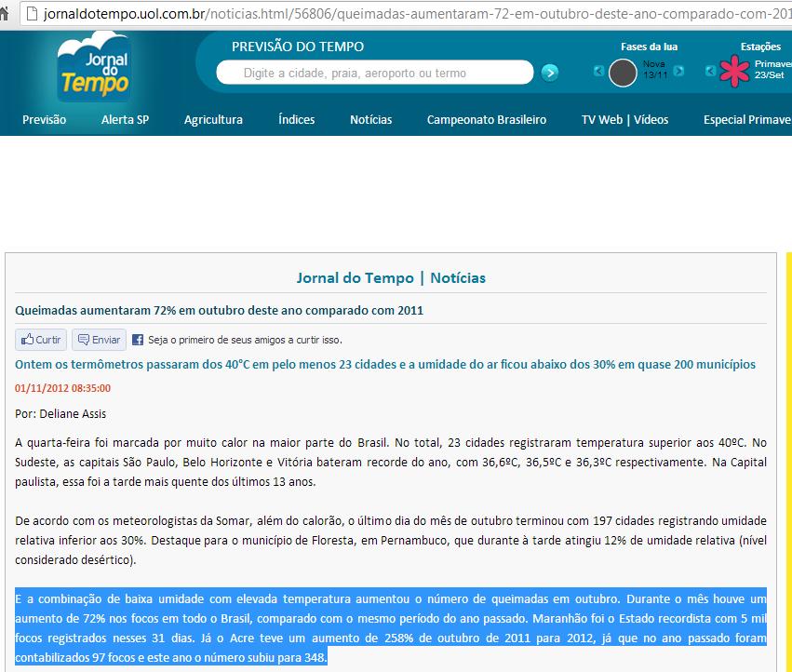The width and height of the screenshot is (792, 672).
Task: Open the Notícias menu item
Action: (x=370, y=120)
